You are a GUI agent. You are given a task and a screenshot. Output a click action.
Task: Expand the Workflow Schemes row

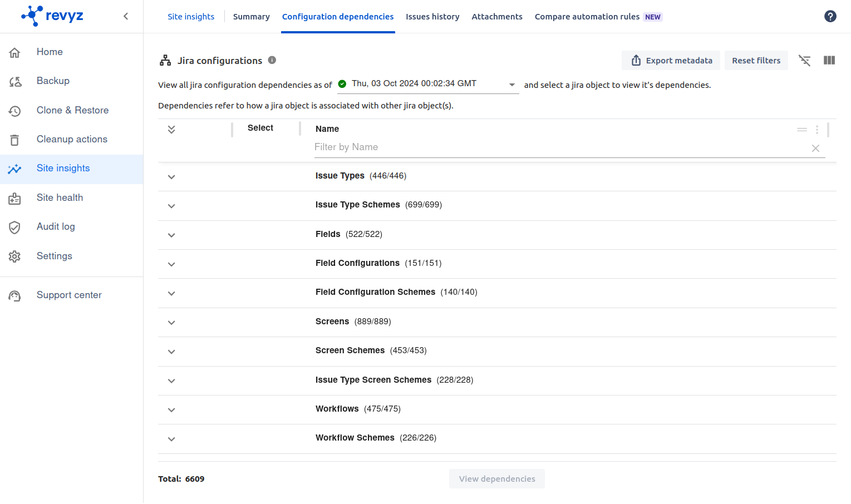171,439
